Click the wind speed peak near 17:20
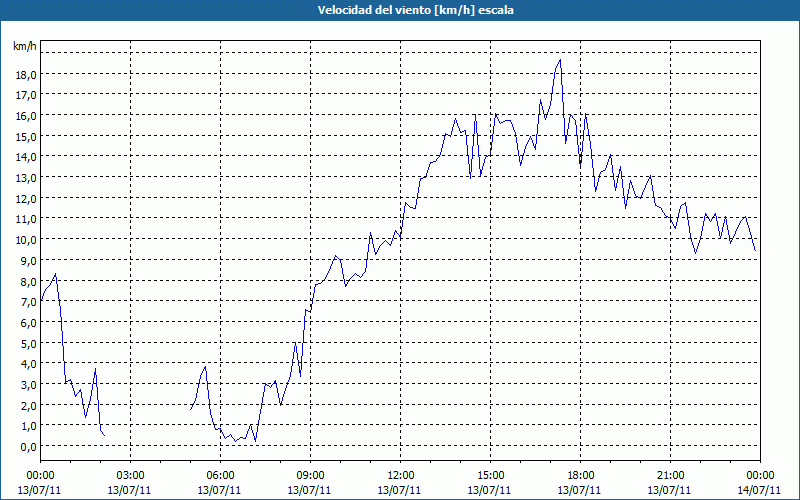The image size is (800, 500). coord(560,60)
